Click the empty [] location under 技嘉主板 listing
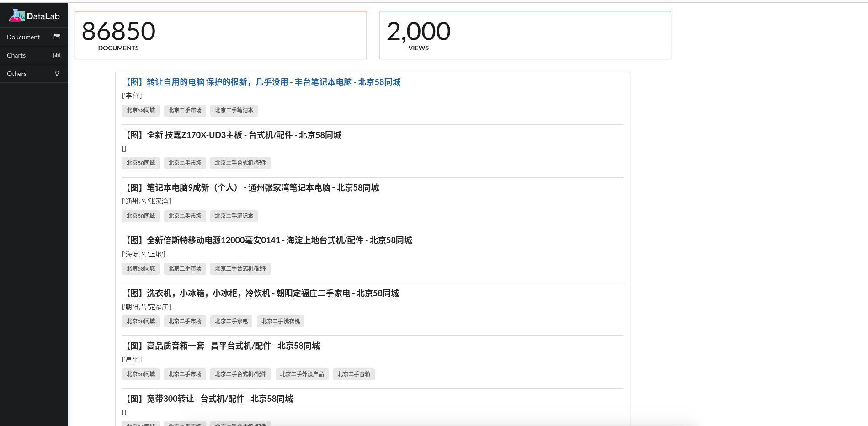 [x=124, y=149]
